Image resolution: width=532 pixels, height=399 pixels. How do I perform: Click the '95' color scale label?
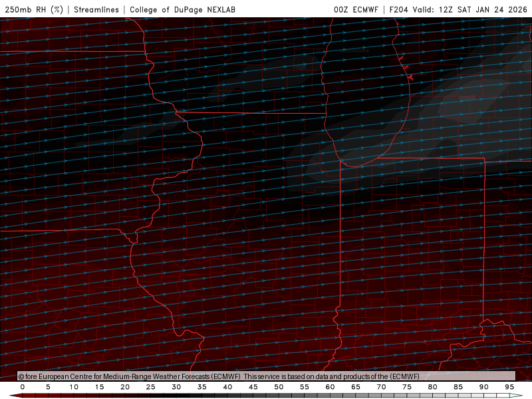509,387
